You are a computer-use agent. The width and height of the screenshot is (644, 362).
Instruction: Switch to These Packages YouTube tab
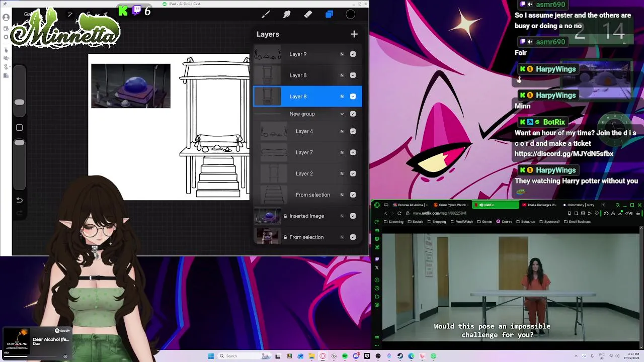pos(539,205)
